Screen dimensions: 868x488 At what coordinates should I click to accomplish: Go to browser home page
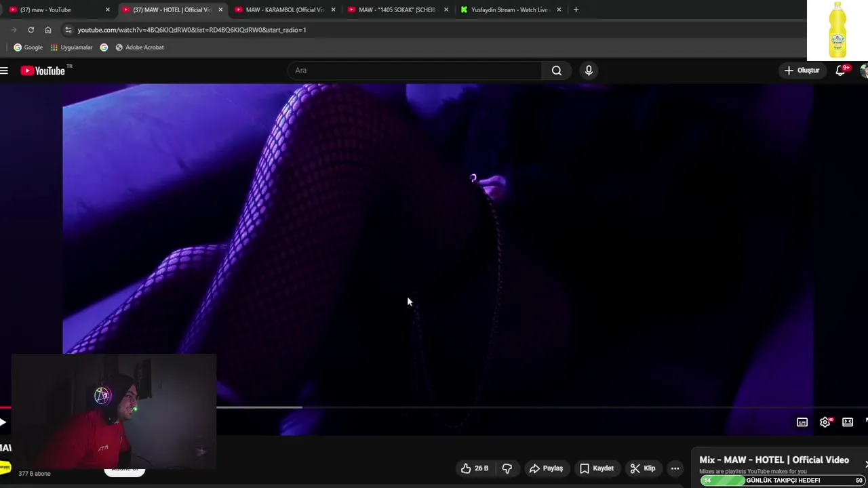click(47, 30)
